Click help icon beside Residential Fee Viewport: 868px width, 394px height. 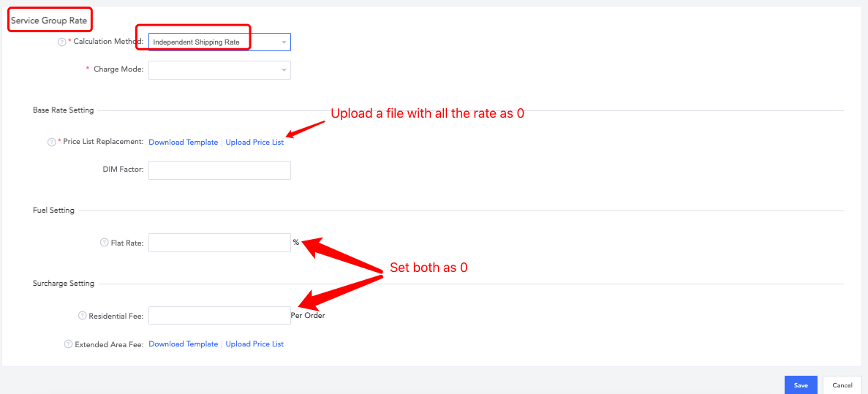pos(82,316)
